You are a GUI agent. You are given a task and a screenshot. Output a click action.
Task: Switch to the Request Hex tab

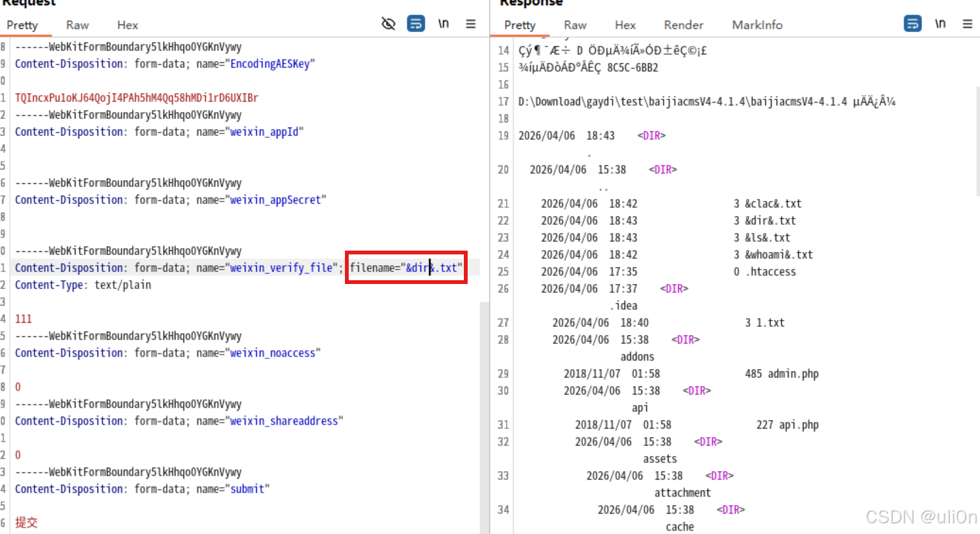click(127, 25)
